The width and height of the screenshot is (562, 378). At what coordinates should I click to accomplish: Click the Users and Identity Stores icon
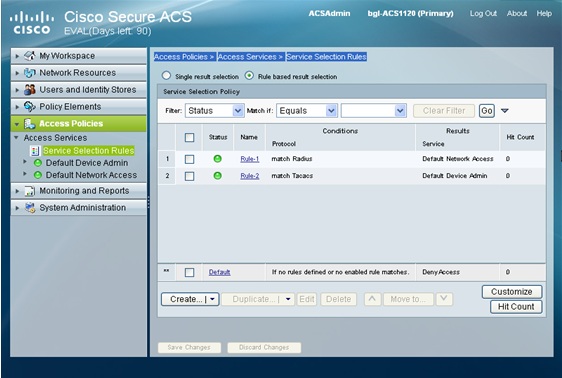(29, 90)
